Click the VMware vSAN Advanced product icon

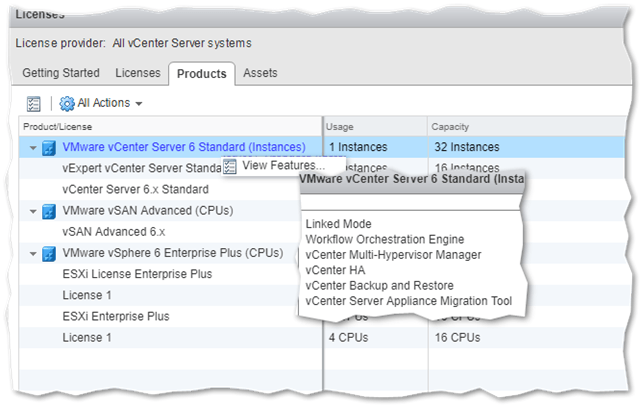pos(49,212)
